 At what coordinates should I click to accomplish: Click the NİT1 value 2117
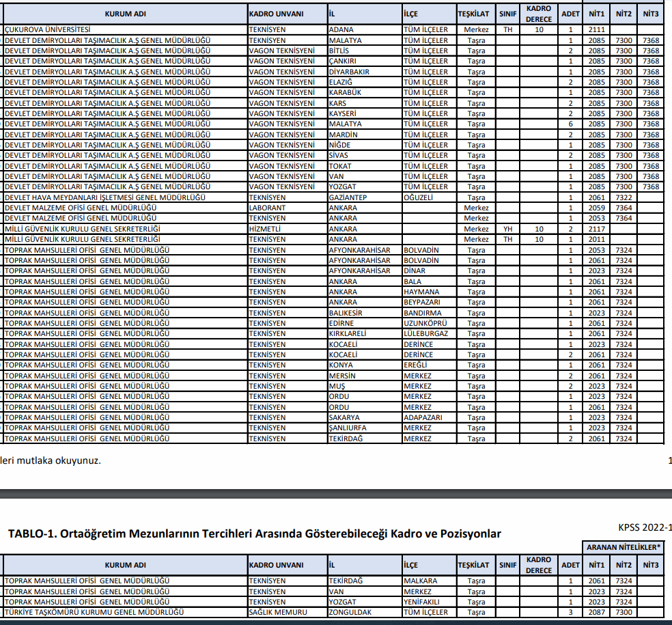pyautogui.click(x=596, y=229)
